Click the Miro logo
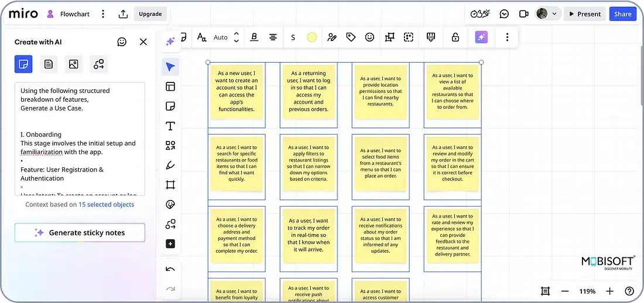 point(23,13)
